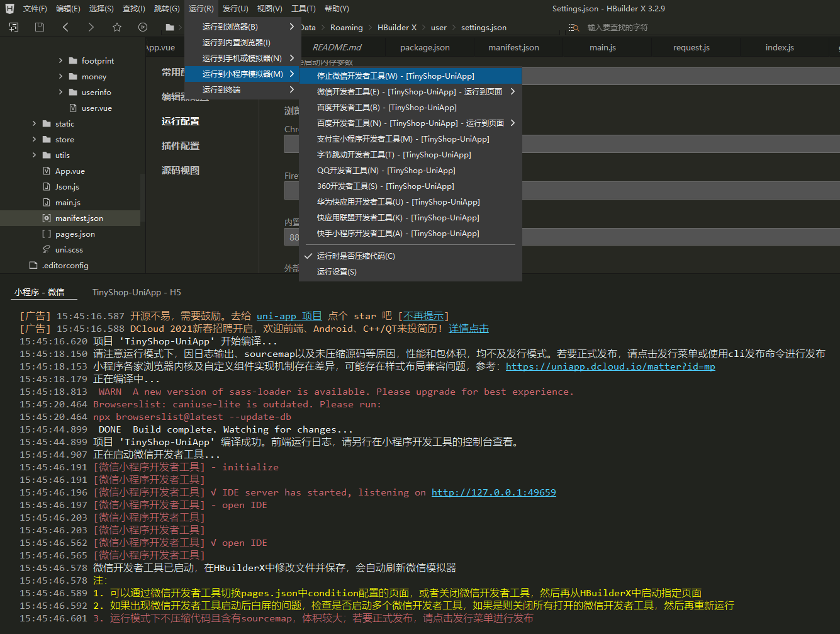
Task: Save file using floppy disk icon
Action: [40, 27]
